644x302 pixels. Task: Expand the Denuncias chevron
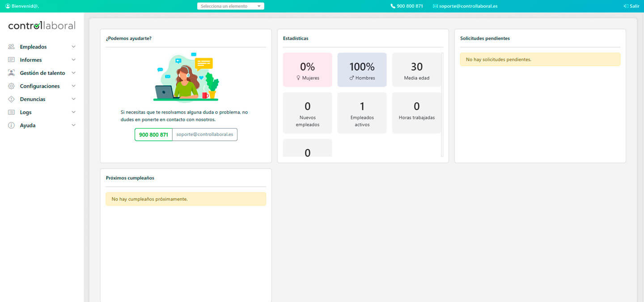pos(74,99)
